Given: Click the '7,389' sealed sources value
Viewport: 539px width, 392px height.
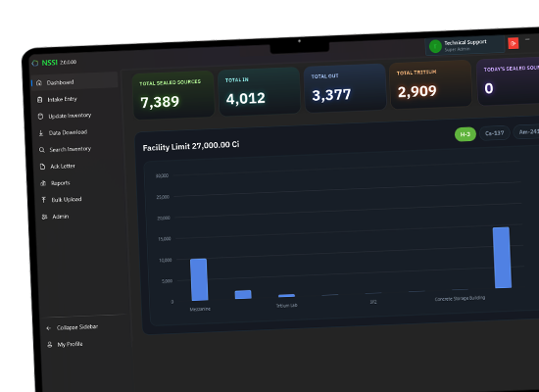Looking at the screenshot, I should pyautogui.click(x=160, y=102).
